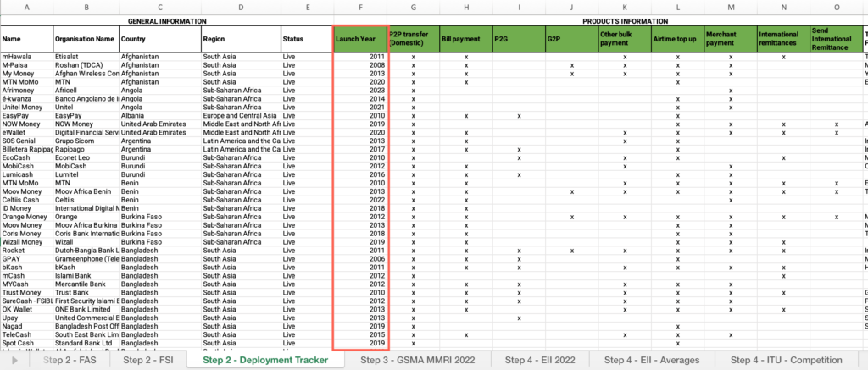Screen dimensions: 868x370
Task: Open the Step 2 - FSI sheet tab
Action: point(147,360)
